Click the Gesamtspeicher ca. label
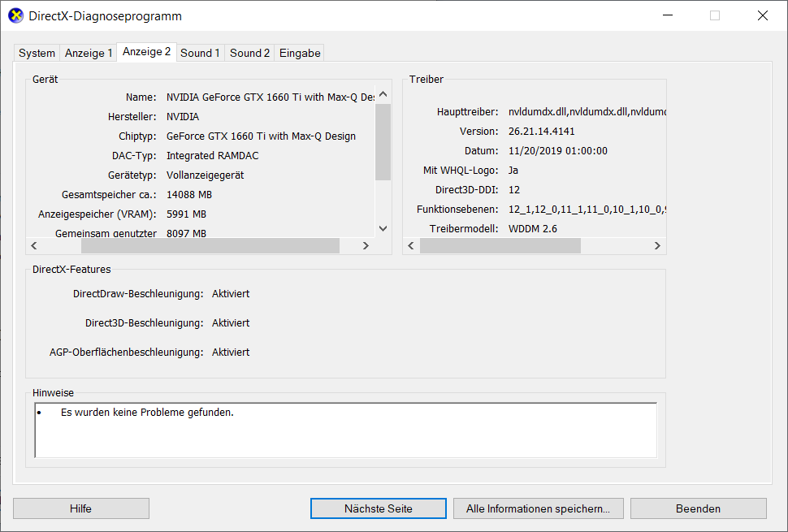Image resolution: width=788 pixels, height=532 pixels. [109, 195]
